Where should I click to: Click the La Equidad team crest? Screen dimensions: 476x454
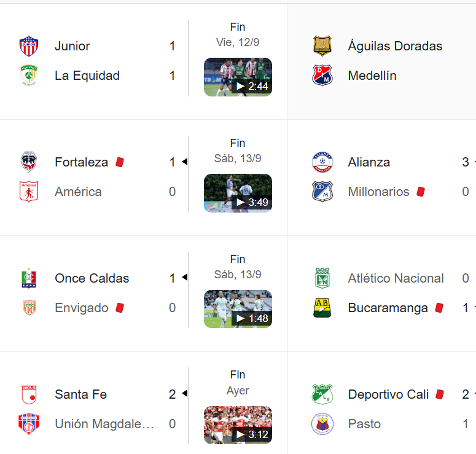coord(29,75)
